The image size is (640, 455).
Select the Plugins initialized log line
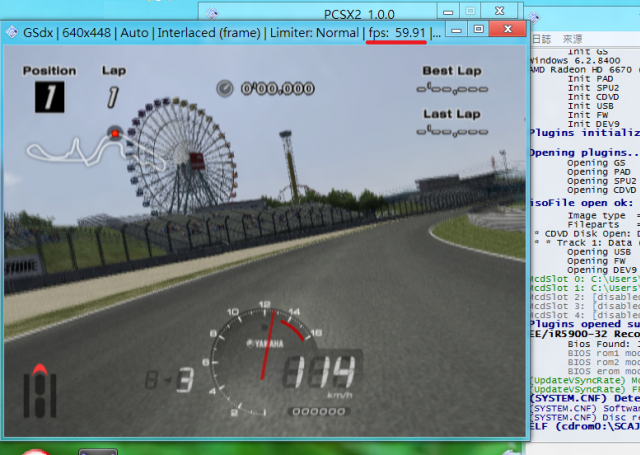tap(585, 133)
